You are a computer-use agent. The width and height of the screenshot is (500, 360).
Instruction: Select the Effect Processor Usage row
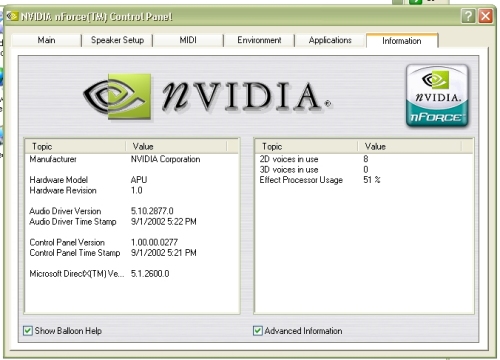coord(364,180)
